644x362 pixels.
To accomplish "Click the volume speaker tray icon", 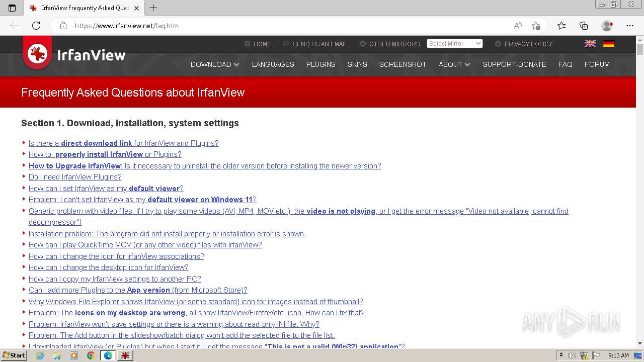I will [x=572, y=355].
